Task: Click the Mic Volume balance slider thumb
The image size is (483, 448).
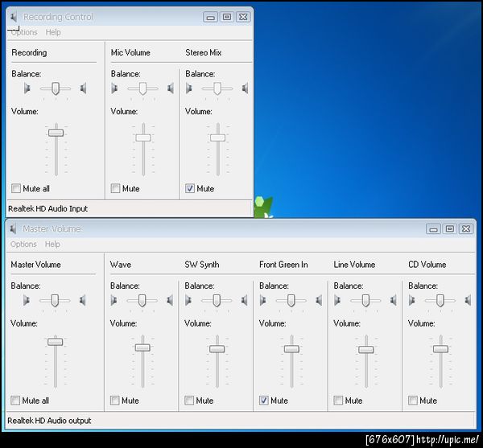Action: pos(142,88)
